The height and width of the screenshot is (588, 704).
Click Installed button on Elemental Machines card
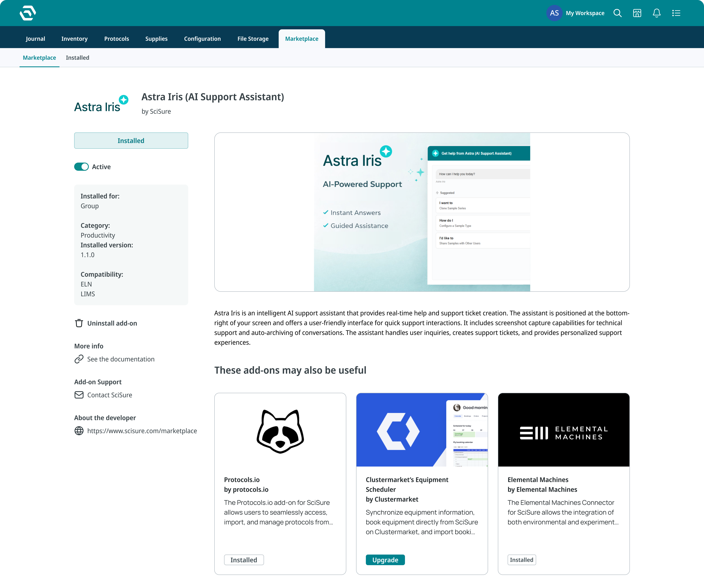(x=521, y=560)
